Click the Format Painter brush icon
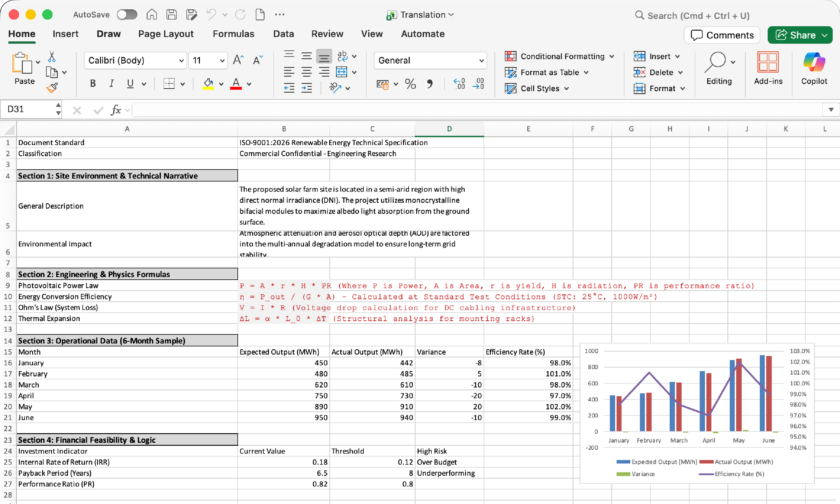Image resolution: width=840 pixels, height=504 pixels. click(52, 88)
